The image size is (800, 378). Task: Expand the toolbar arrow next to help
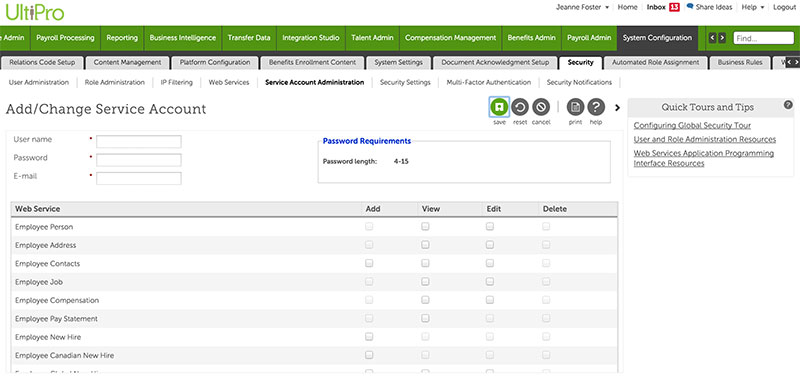coord(617,108)
